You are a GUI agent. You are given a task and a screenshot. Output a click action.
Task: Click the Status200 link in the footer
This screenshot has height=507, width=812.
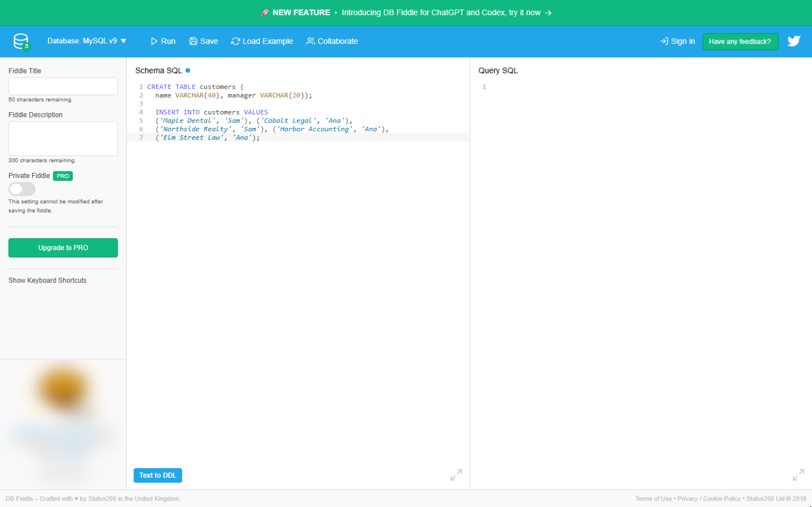point(101,499)
